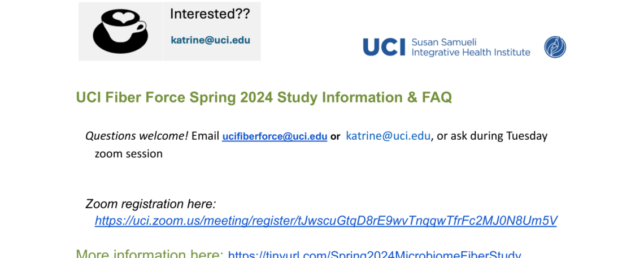
Task: Open the ucifiberforce@uci.edu email link
Action: [x=275, y=136]
